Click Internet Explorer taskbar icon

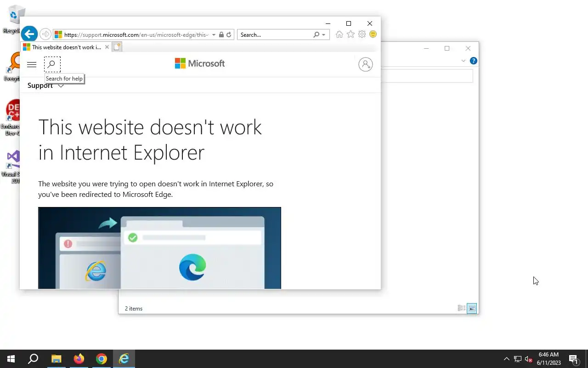point(124,359)
